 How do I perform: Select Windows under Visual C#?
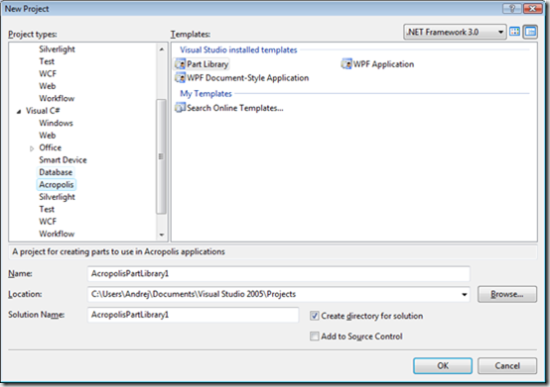[x=56, y=123]
